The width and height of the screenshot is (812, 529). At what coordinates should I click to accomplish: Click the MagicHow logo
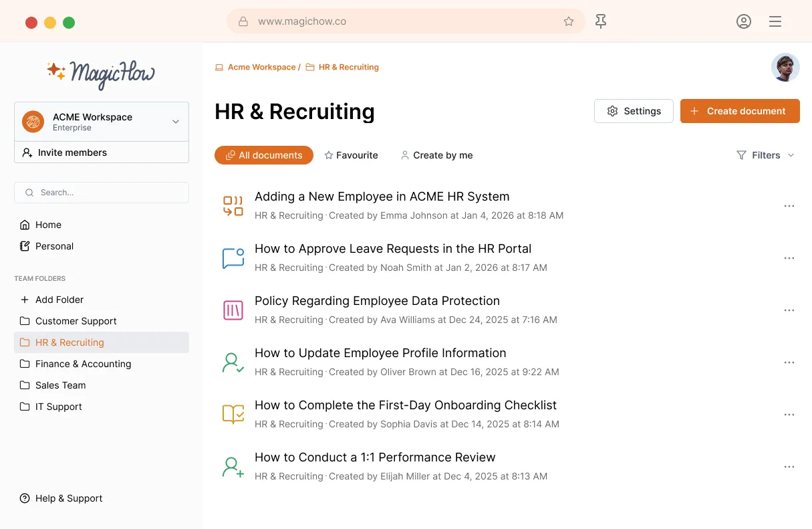pos(101,72)
